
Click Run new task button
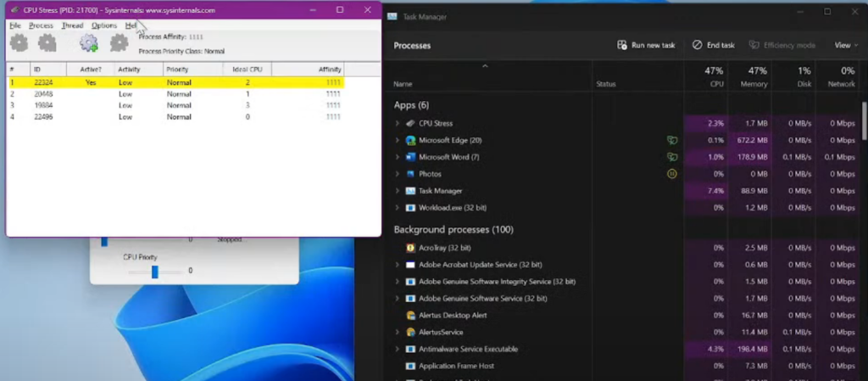[646, 46]
